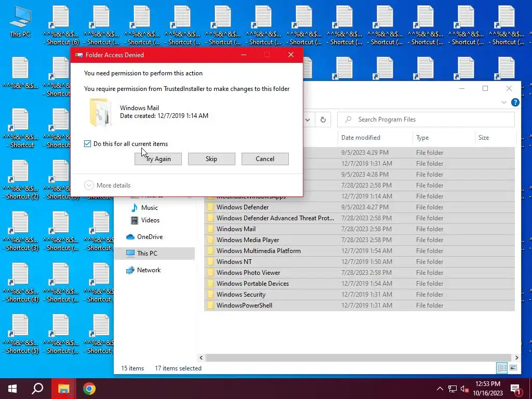
Task: Select the Windows Multimedia Platform folder
Action: click(x=360, y=251)
